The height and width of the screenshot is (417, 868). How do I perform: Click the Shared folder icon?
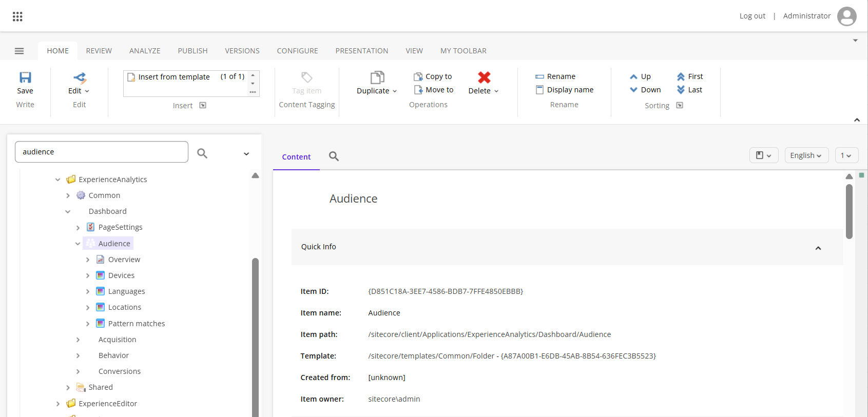pyautogui.click(x=81, y=387)
